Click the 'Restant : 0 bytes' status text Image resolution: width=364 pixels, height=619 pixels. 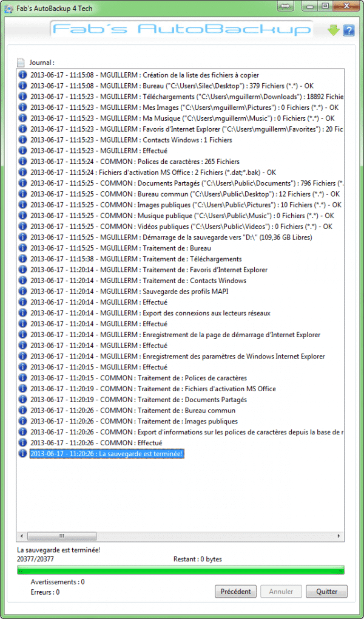(197, 559)
